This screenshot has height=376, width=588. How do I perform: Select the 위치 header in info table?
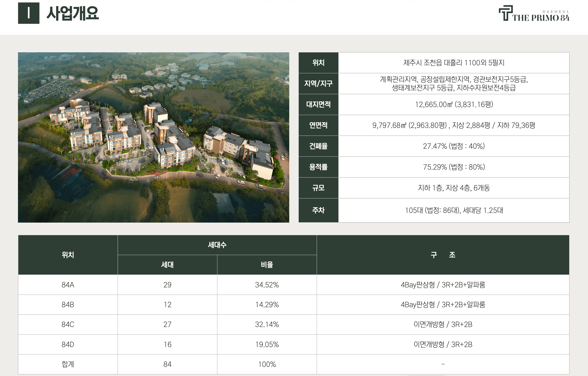318,63
